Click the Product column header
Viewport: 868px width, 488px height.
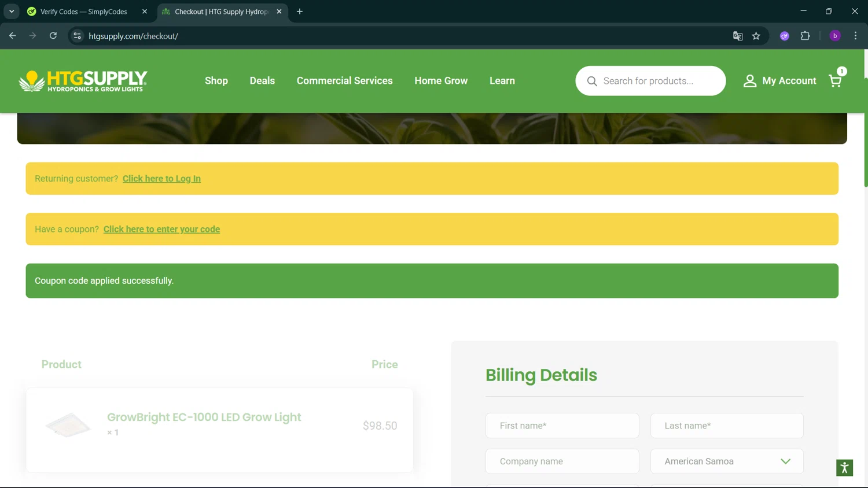[61, 365]
